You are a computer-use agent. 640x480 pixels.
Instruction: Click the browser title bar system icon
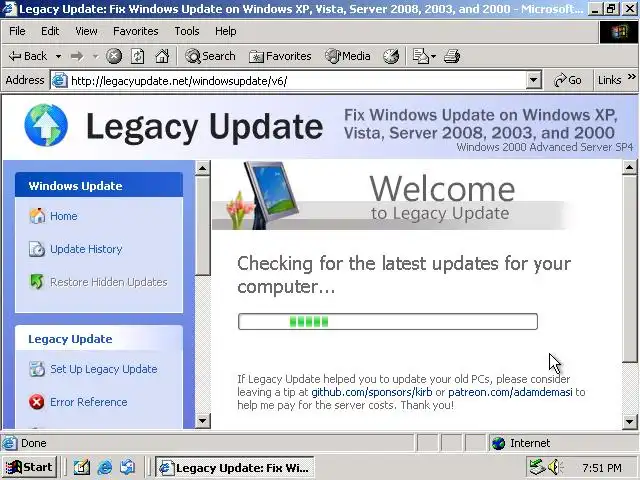click(x=10, y=8)
